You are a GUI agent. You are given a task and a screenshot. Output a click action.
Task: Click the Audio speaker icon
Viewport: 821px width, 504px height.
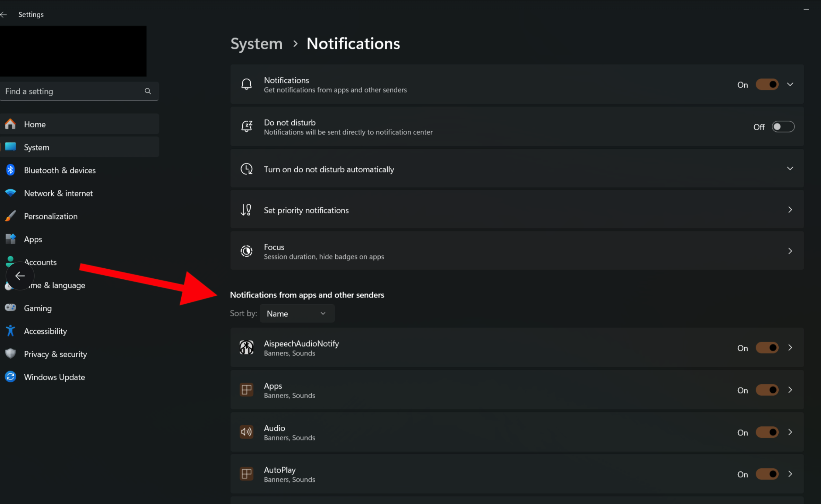pos(247,432)
